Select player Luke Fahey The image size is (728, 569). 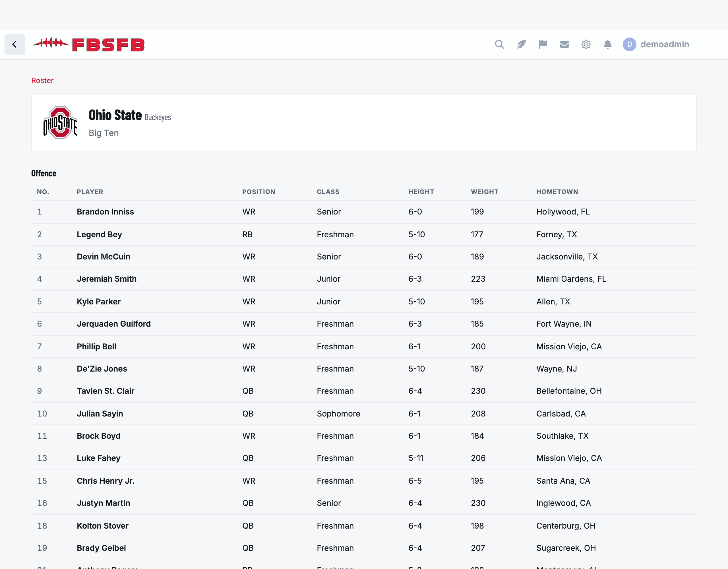[x=98, y=458]
